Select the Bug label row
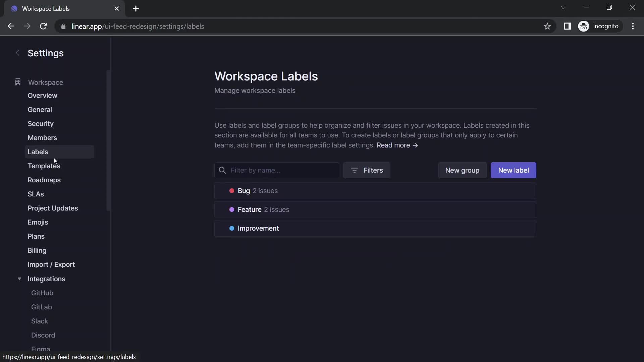Image resolution: width=644 pixels, height=362 pixels. pos(375,191)
